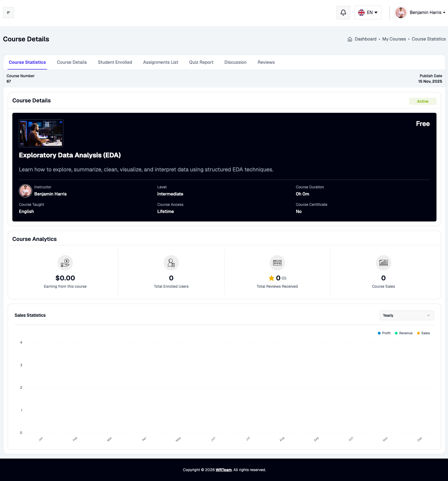
Task: Click the instructor name Benjamin Harris
Action: 50,194
